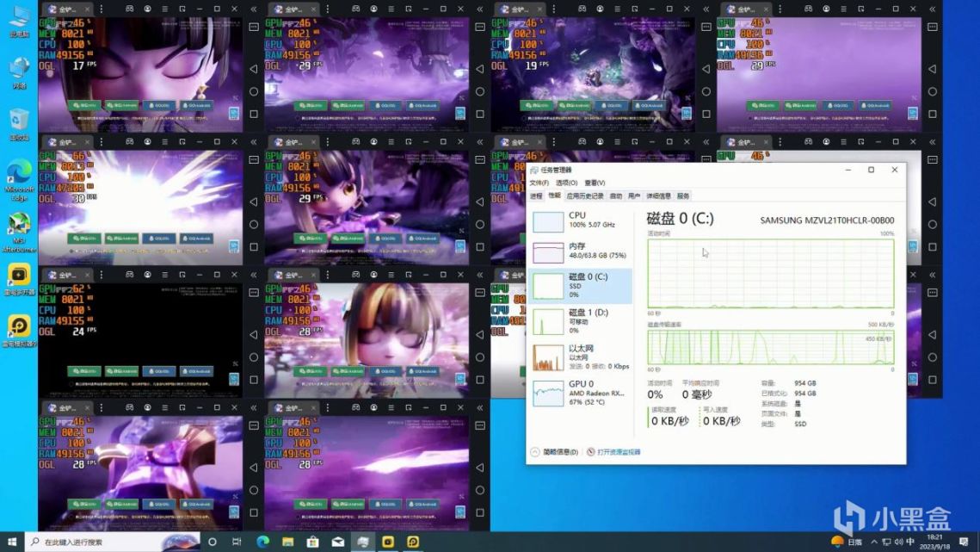The image size is (980, 552).
Task: Select the 以太网 network entry
Action: 581,357
